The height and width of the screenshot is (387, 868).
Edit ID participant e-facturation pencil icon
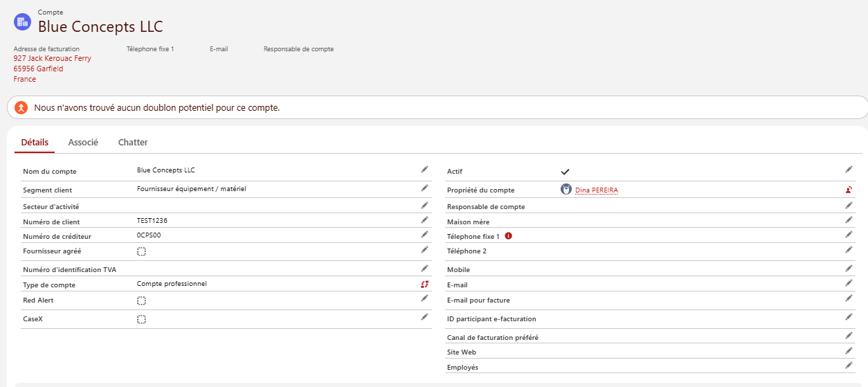tap(849, 317)
